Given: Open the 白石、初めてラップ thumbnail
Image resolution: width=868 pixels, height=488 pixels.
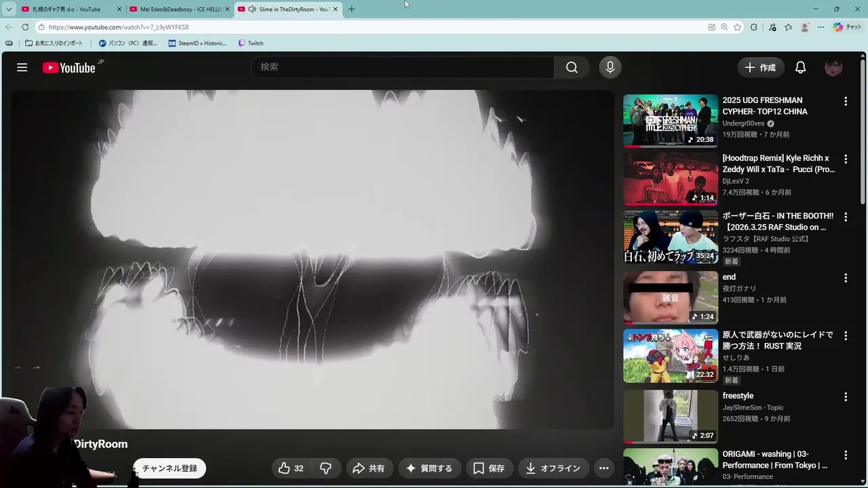Looking at the screenshot, I should pyautogui.click(x=671, y=237).
